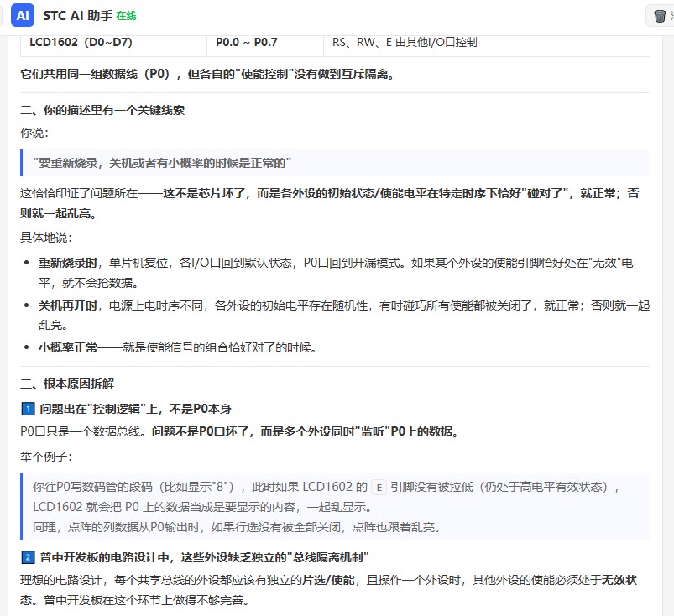Screen dimensions: 674x616
Task: Click table cell 'P0.0 ~ P0.7'
Action: pyautogui.click(x=246, y=42)
